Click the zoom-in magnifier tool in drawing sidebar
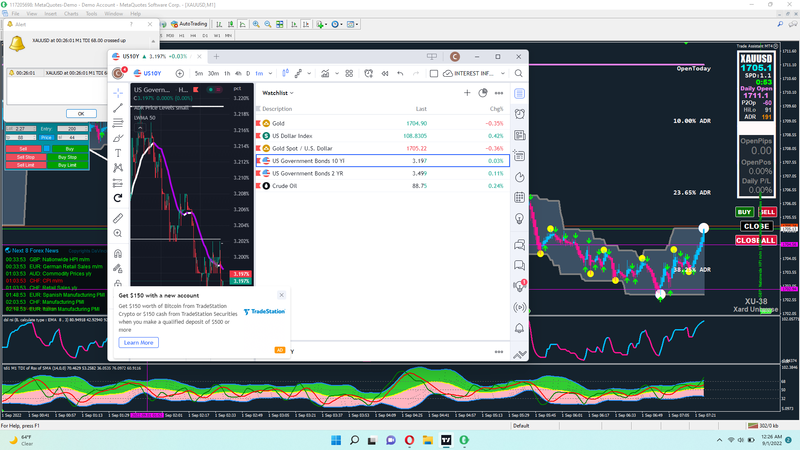Viewport: 800px width, 450px height. [118, 233]
